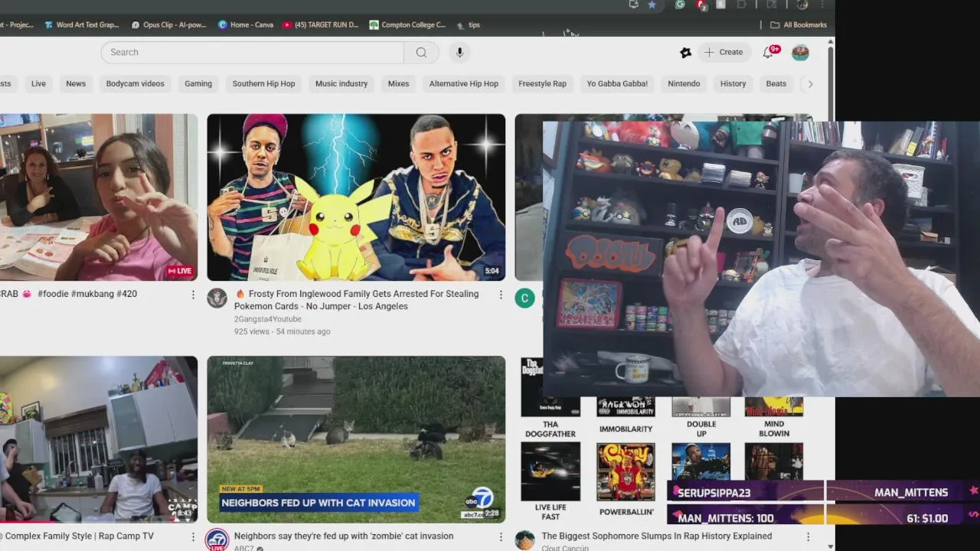Open green C channel avatar
This screenshot has width=980, height=551.
pos(524,298)
